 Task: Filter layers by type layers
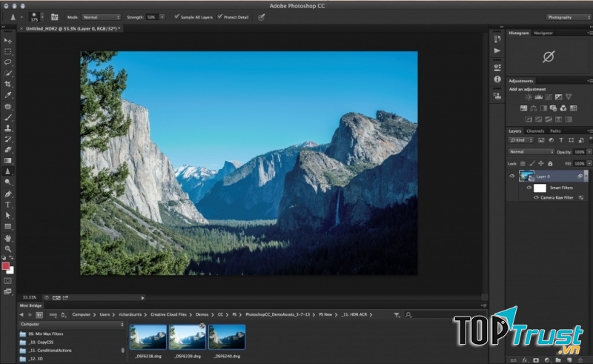pyautogui.click(x=561, y=140)
